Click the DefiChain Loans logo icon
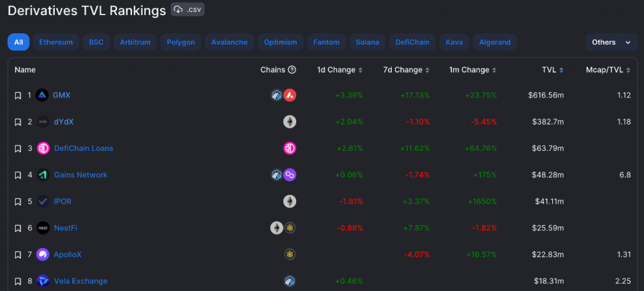The image size is (644, 291). 43,148
